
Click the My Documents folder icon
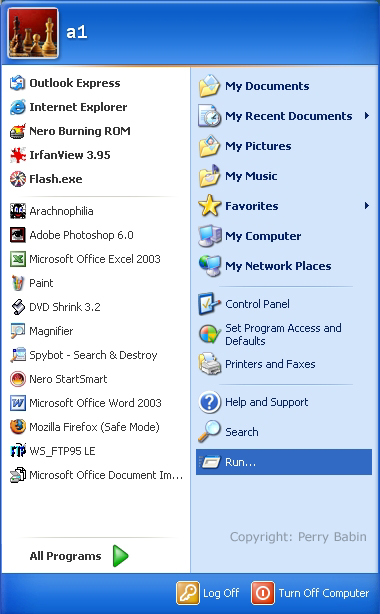[209, 86]
